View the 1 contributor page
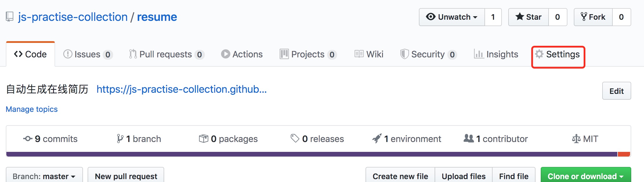644x182 pixels. [496, 139]
